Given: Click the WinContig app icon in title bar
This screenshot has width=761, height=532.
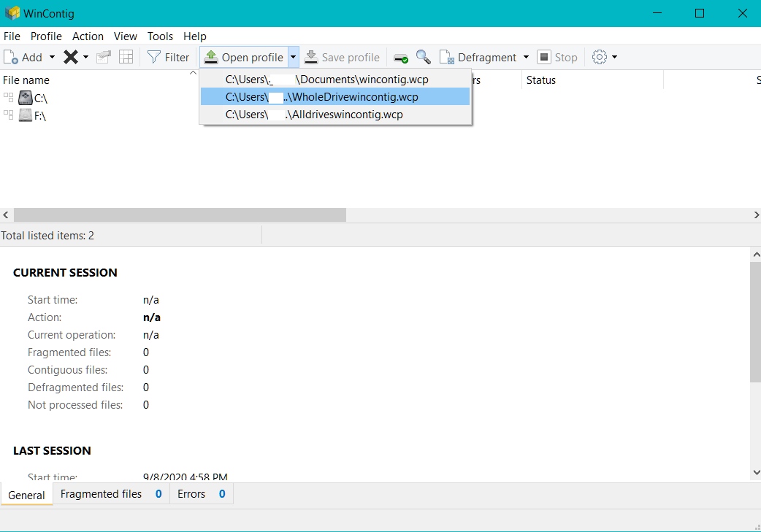Looking at the screenshot, I should [12, 13].
